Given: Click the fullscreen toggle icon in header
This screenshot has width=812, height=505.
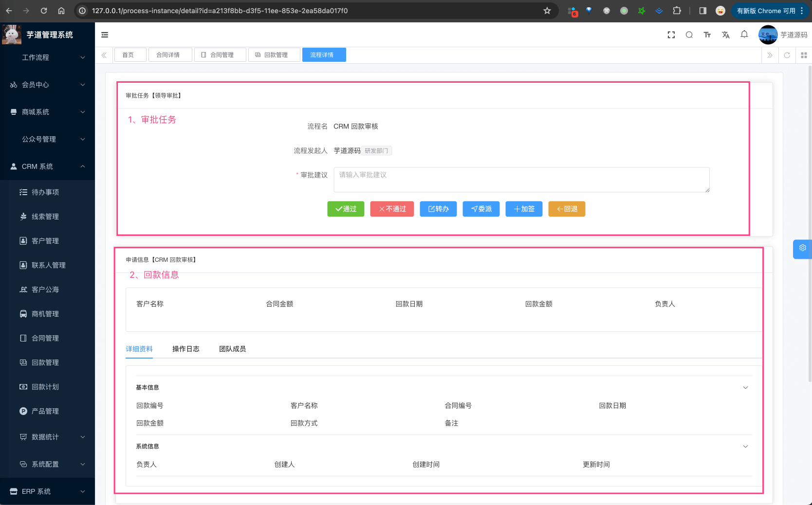Looking at the screenshot, I should click(671, 35).
